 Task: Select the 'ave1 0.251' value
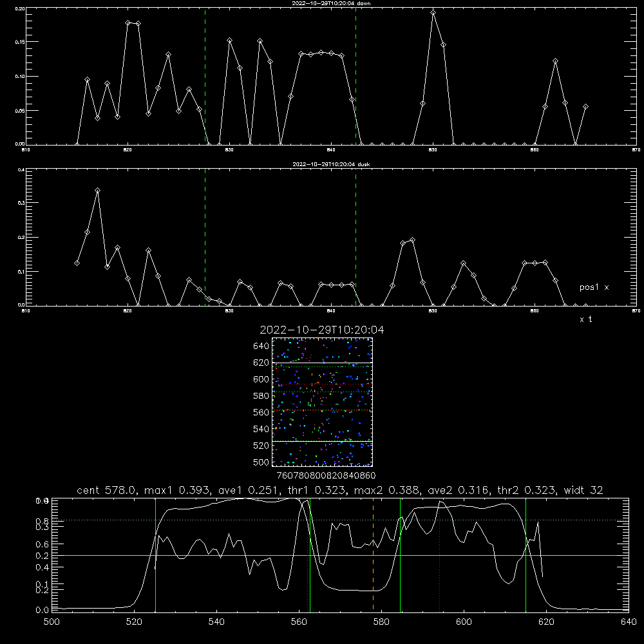[248, 490]
